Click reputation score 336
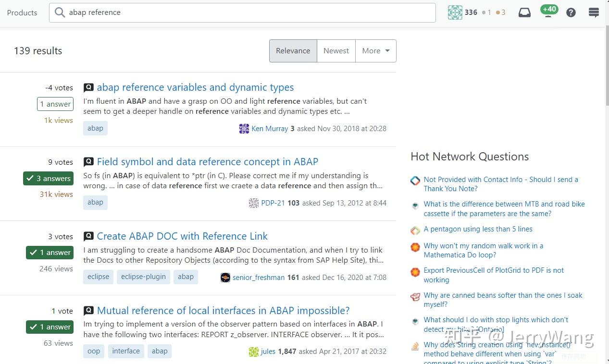 471,12
